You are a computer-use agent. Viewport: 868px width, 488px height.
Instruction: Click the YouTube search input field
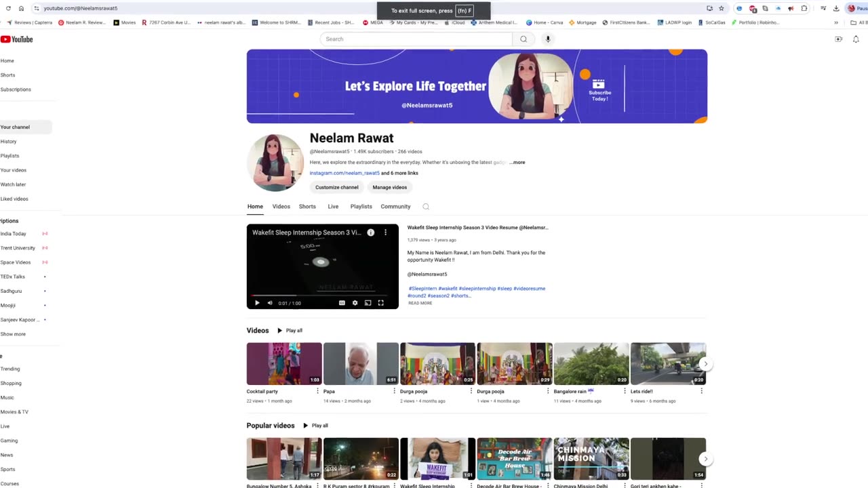pos(416,39)
